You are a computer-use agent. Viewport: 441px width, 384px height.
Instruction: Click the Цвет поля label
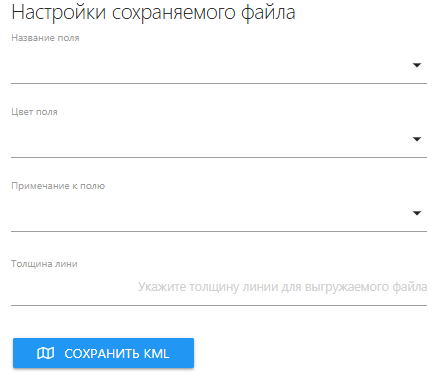coord(34,112)
